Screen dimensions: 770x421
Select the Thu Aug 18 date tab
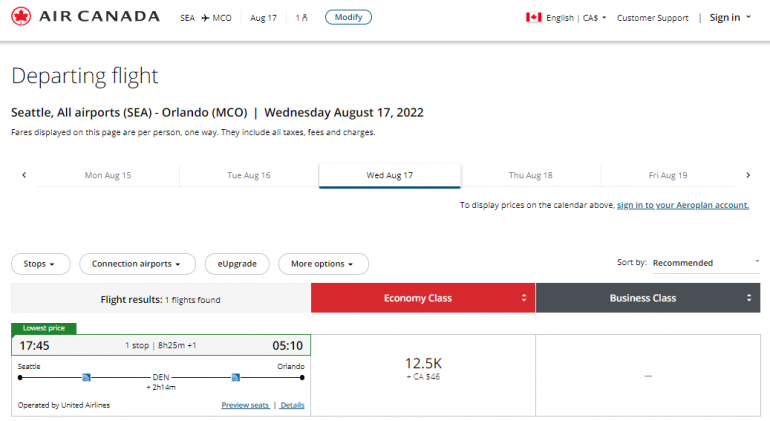[x=530, y=175]
